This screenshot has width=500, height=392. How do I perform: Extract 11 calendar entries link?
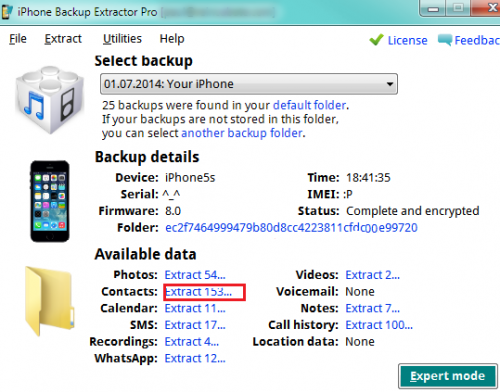tap(195, 308)
